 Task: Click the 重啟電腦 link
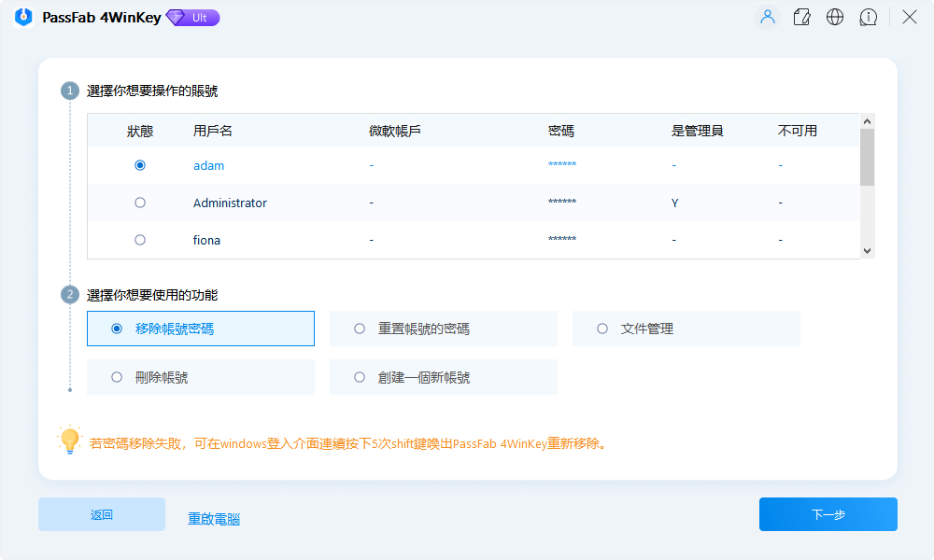pos(214,519)
